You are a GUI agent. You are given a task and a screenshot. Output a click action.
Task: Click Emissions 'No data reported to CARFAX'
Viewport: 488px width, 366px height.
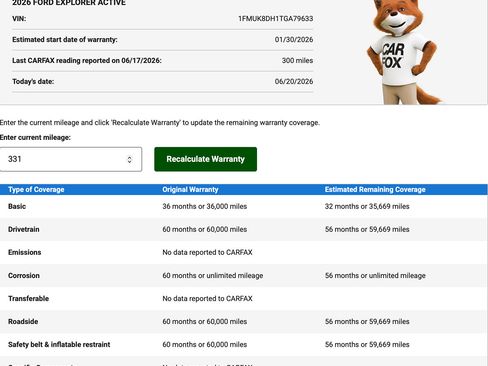click(x=207, y=252)
